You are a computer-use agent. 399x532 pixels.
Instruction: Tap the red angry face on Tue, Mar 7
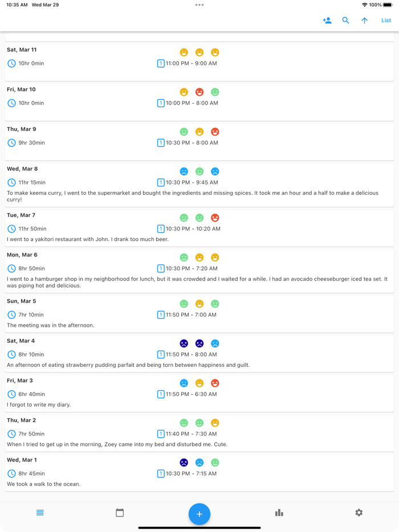pos(215,218)
